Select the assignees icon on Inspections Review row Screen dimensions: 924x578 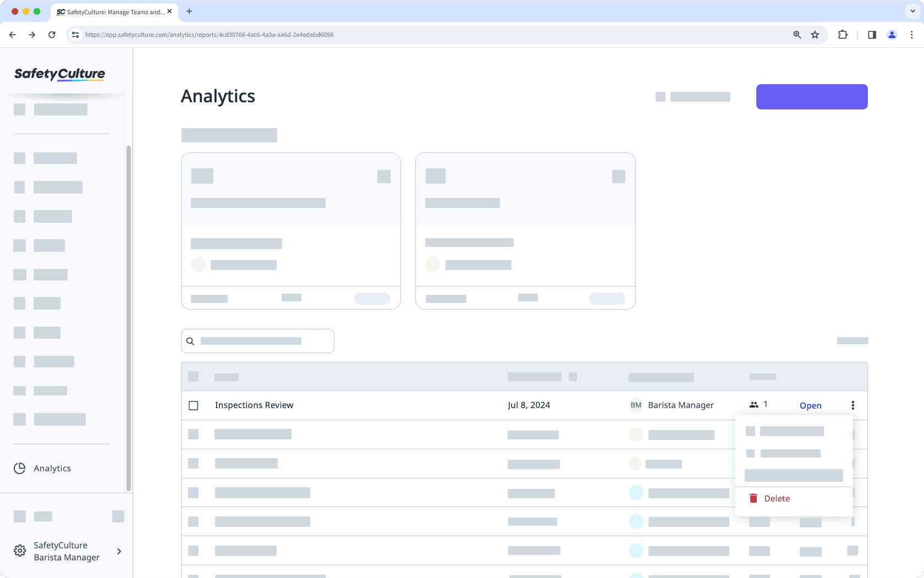[754, 405]
